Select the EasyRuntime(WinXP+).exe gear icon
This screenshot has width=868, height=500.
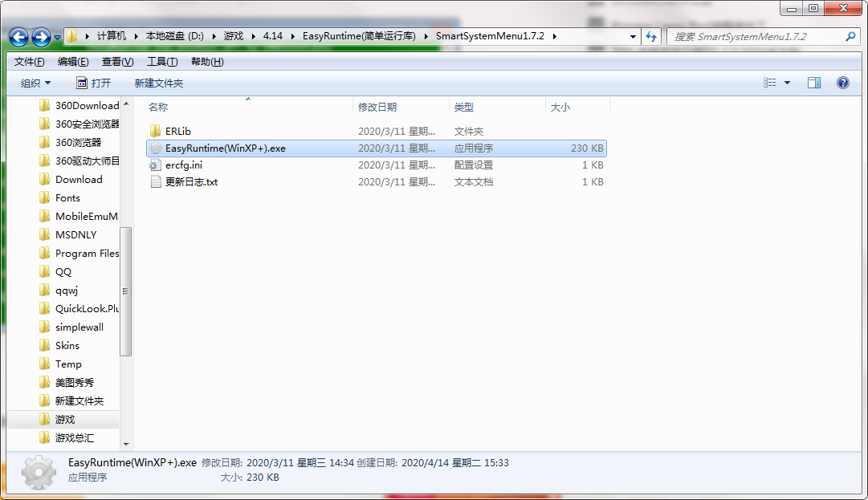click(156, 148)
